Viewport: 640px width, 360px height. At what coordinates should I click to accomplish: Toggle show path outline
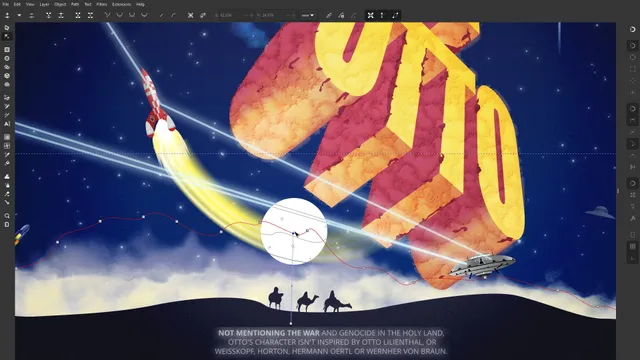coord(395,16)
